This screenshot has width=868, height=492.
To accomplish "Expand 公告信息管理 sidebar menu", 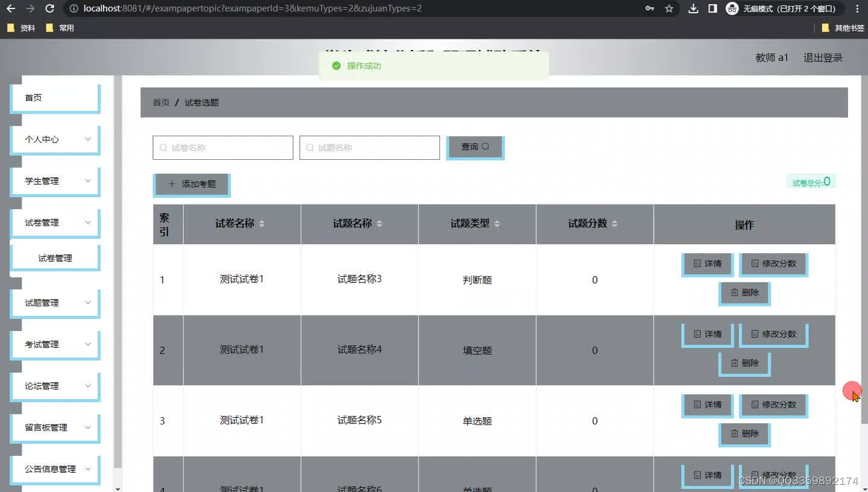I will point(55,470).
